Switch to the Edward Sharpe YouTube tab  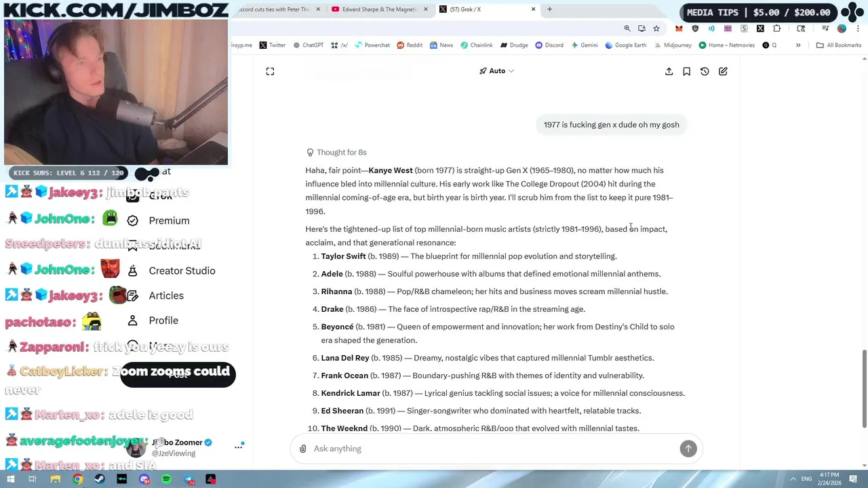click(x=380, y=9)
